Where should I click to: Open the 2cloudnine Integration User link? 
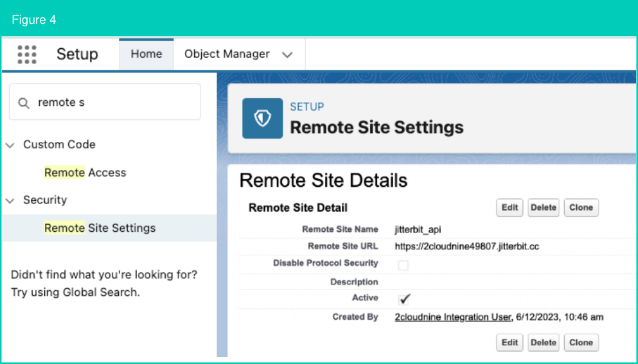452,317
